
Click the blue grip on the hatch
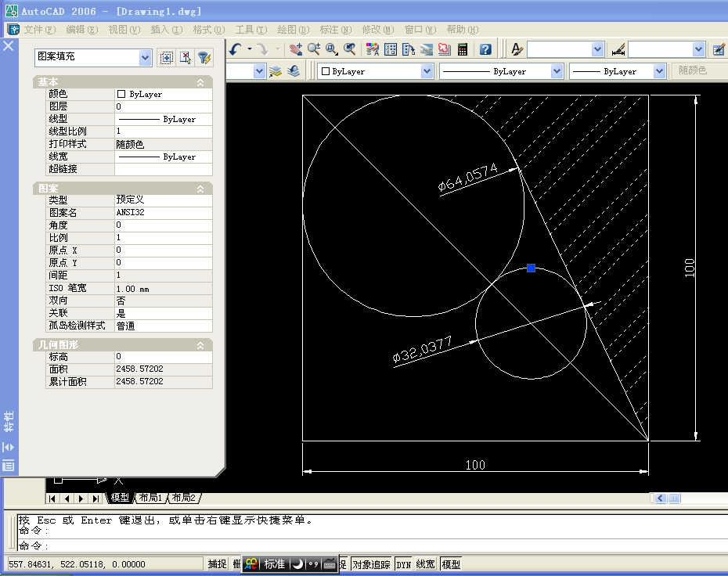pos(532,268)
